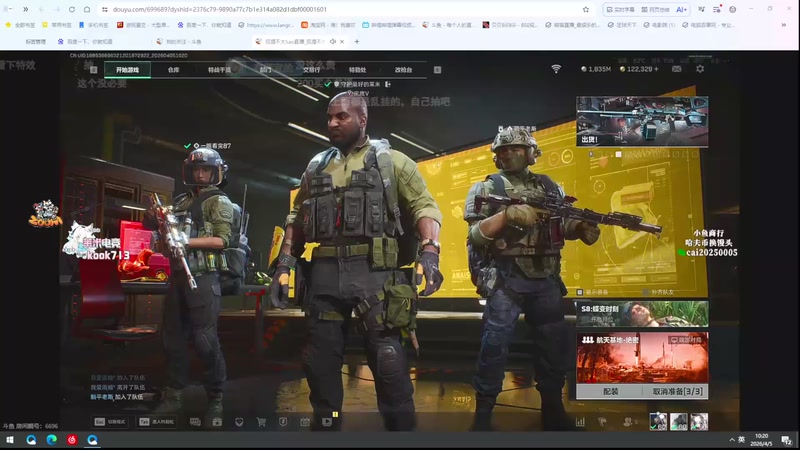The width and height of the screenshot is (800, 450).
Task: Open the Windows Start menu
Action: 10,440
